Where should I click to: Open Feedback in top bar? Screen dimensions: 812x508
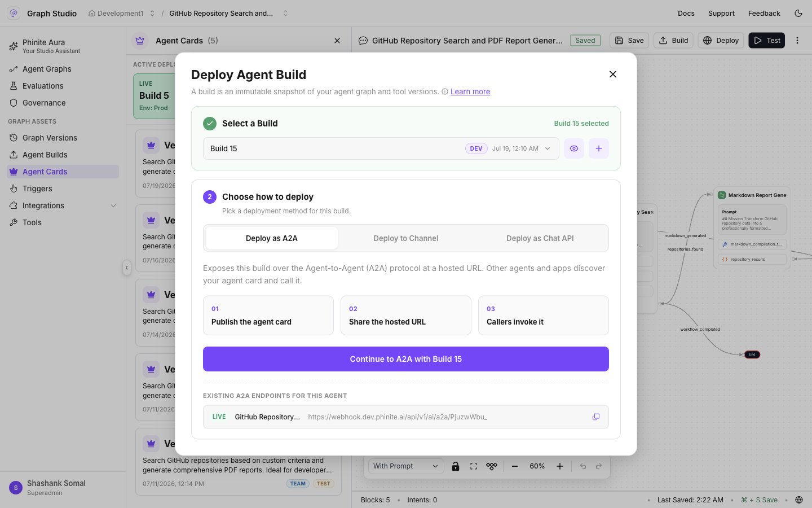pyautogui.click(x=764, y=13)
